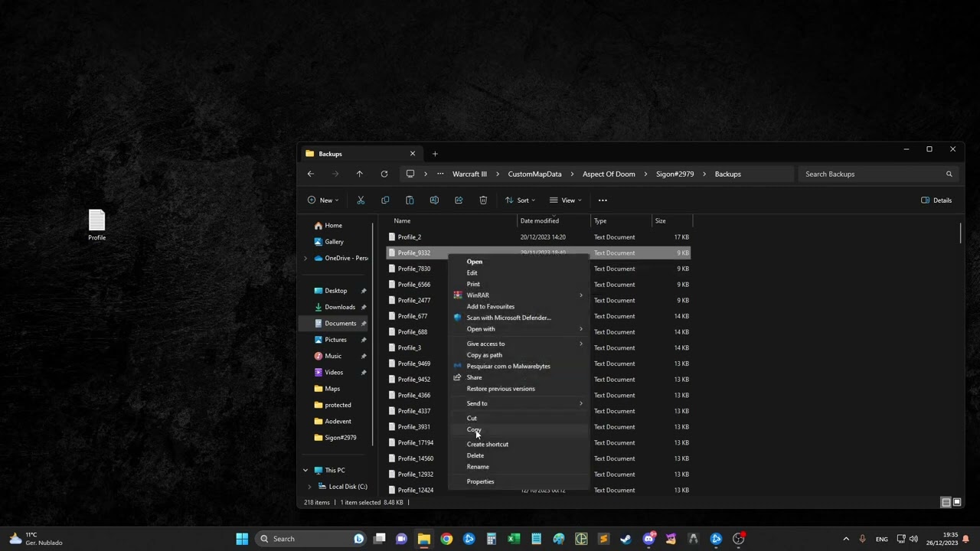980x551 pixels.
Task: Open the Windows Start button
Action: [242, 539]
